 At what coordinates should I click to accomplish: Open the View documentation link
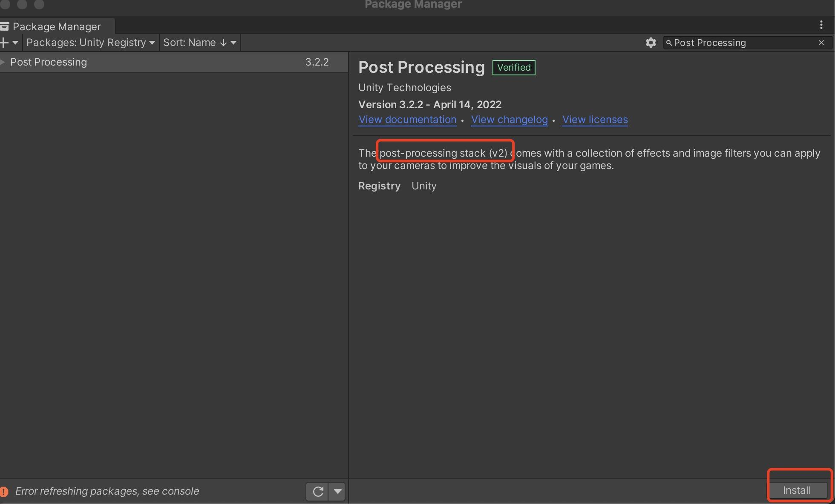tap(407, 120)
